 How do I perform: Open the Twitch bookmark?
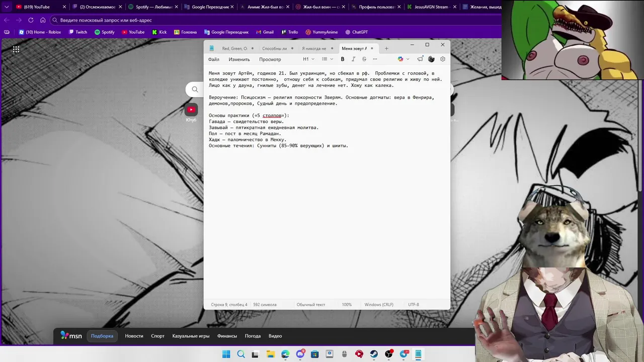77,32
